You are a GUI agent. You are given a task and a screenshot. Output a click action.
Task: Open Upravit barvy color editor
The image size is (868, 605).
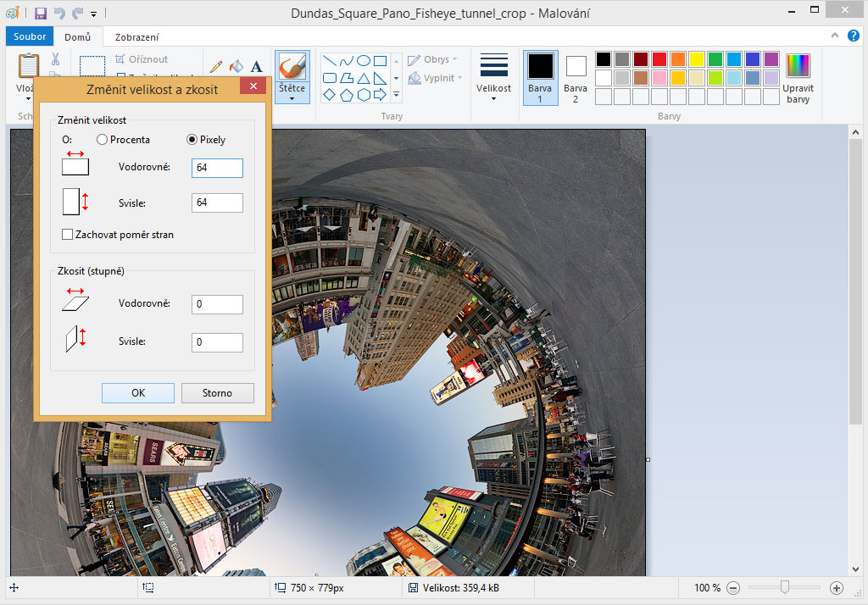point(798,78)
